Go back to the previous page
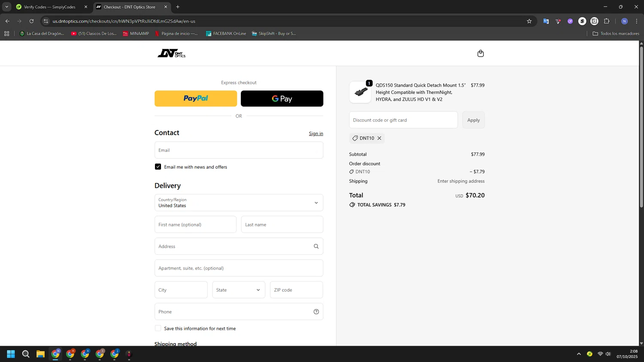Screen dimensions: 644x362 click(7, 21)
